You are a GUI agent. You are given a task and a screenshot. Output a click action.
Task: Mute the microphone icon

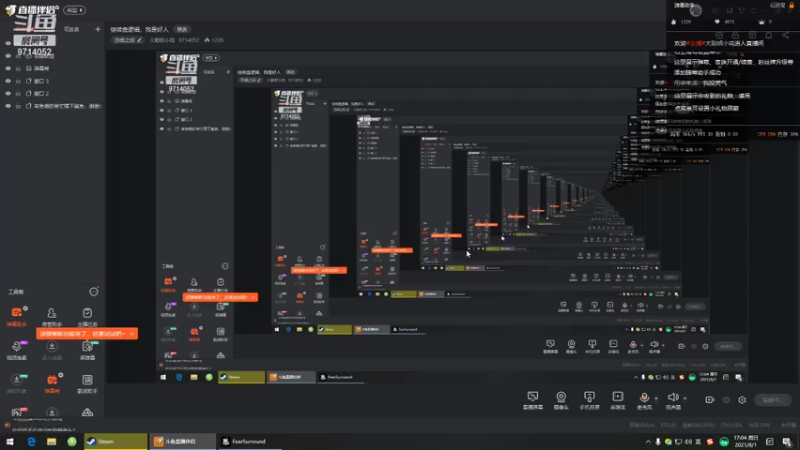point(644,397)
